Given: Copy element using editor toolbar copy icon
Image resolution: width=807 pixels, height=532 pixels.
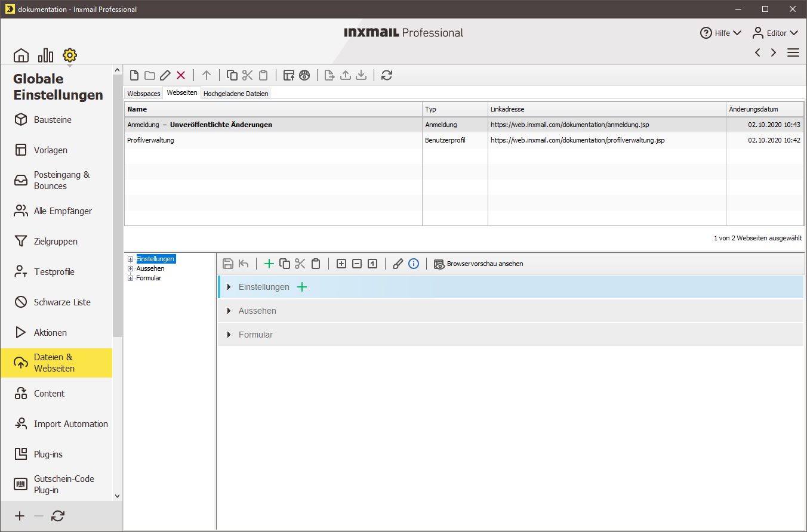Looking at the screenshot, I should (285, 264).
